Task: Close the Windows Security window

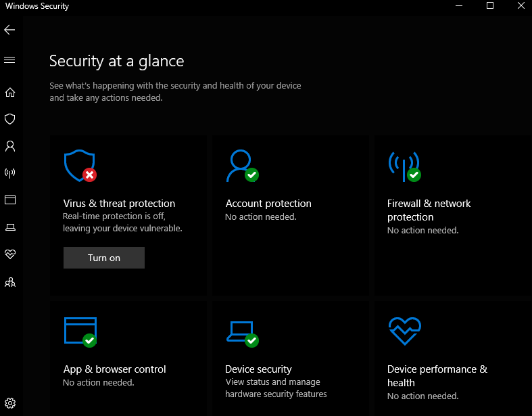Action: 521,6
